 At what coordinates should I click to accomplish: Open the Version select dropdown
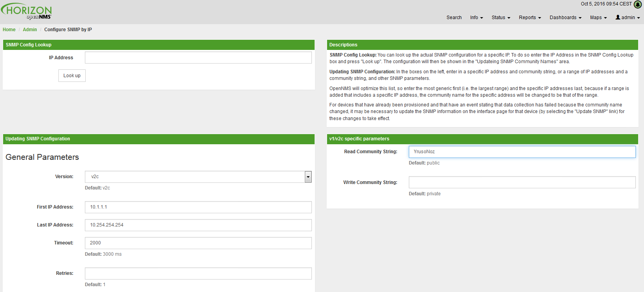coord(198,177)
